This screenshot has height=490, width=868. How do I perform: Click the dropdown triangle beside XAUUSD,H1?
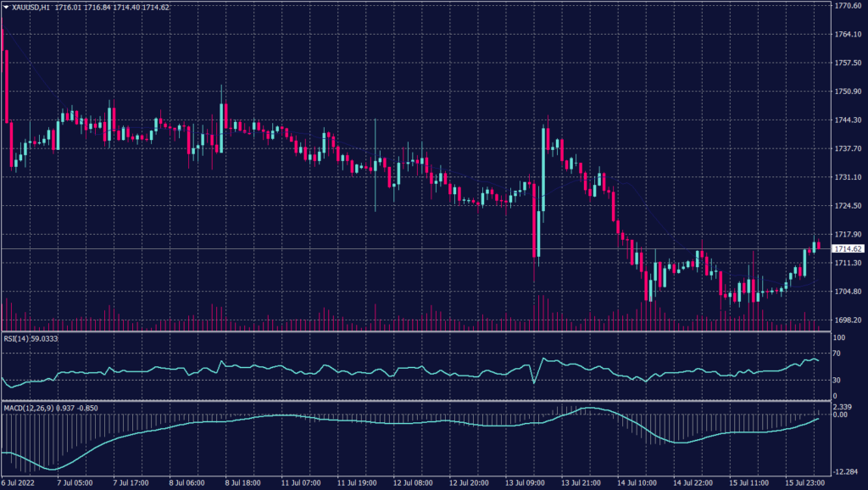click(x=6, y=7)
